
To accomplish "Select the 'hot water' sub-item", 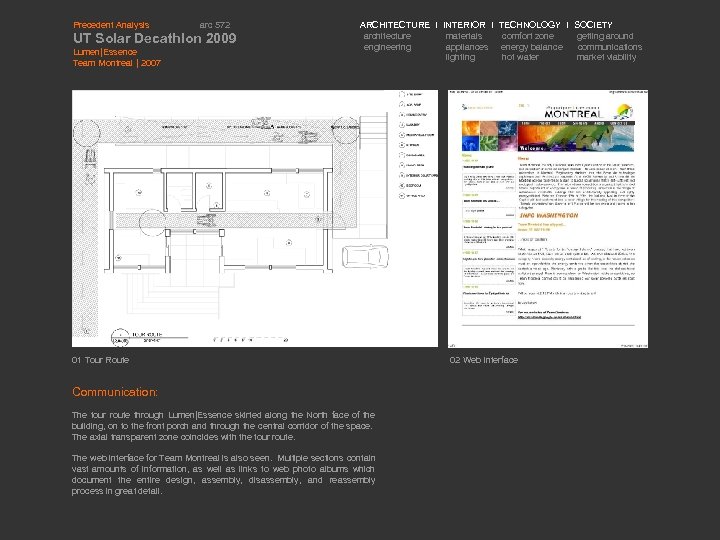I will coord(520,57).
